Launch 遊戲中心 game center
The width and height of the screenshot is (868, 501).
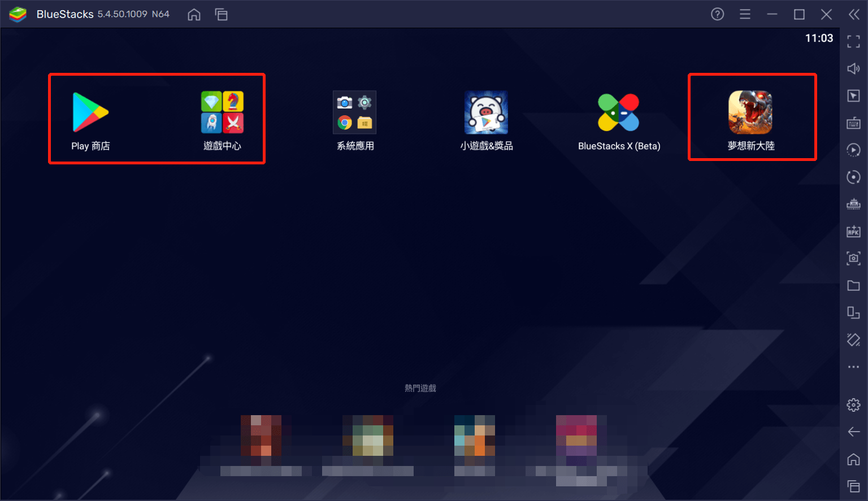pos(222,112)
